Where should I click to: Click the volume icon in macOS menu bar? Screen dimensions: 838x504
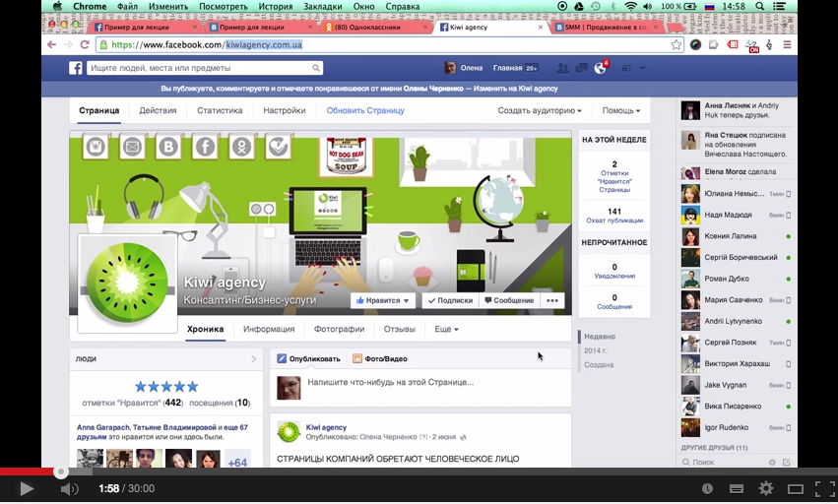[x=648, y=7]
